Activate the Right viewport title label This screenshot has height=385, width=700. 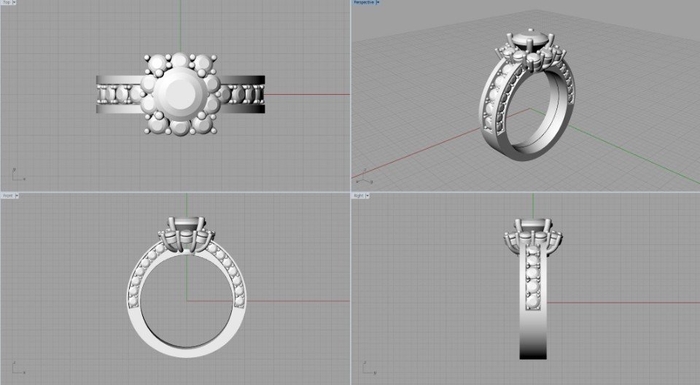click(359, 196)
